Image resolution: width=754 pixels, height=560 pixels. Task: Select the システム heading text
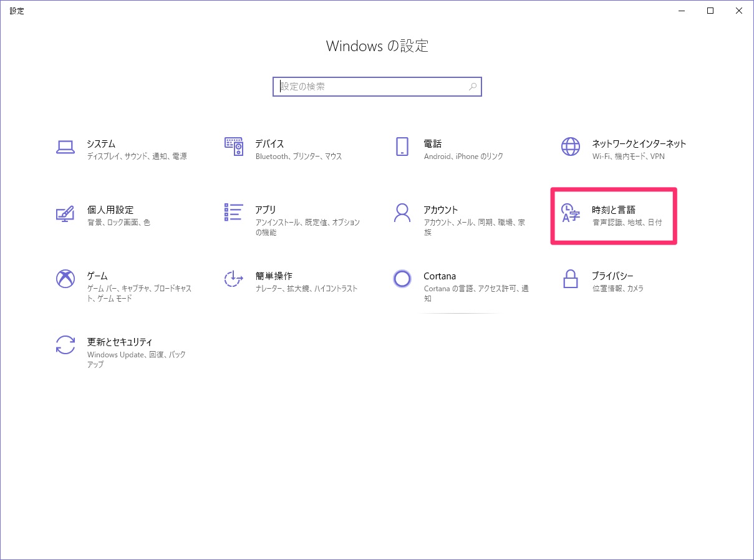click(101, 143)
